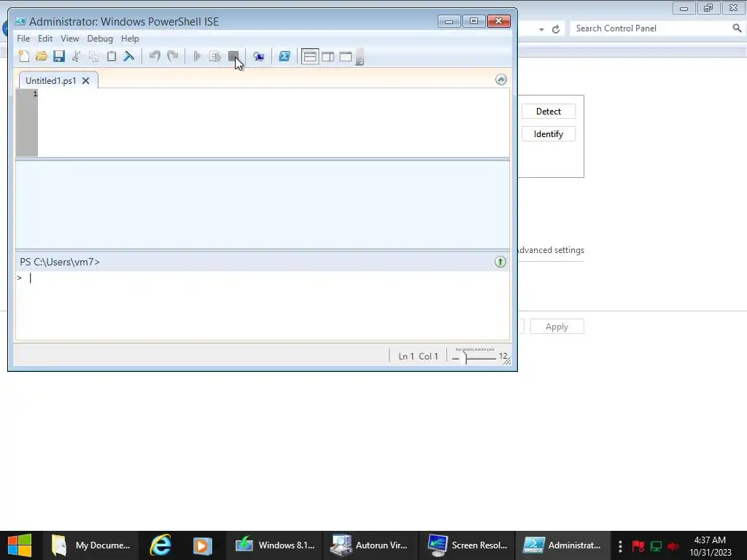Open the File menu
Viewport: 747px width, 560px height.
(23, 39)
